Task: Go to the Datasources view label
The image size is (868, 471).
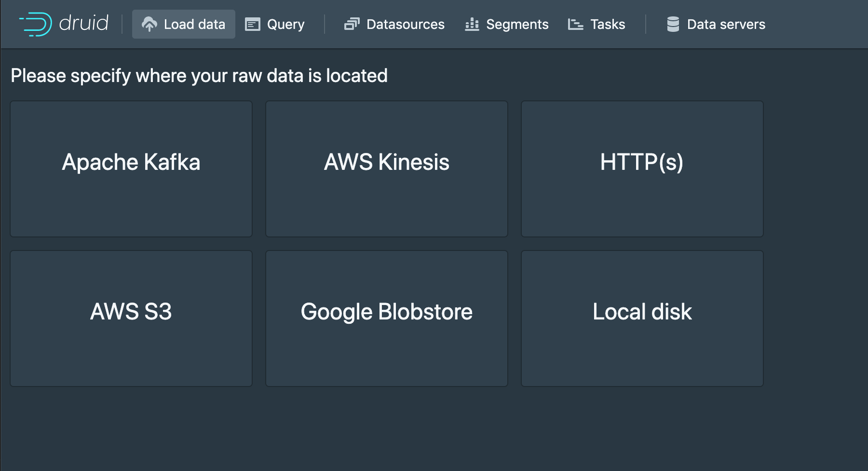Action: click(x=406, y=24)
